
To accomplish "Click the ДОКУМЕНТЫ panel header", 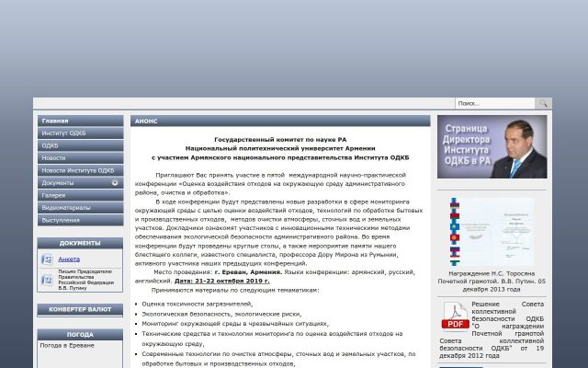I will (x=80, y=243).
